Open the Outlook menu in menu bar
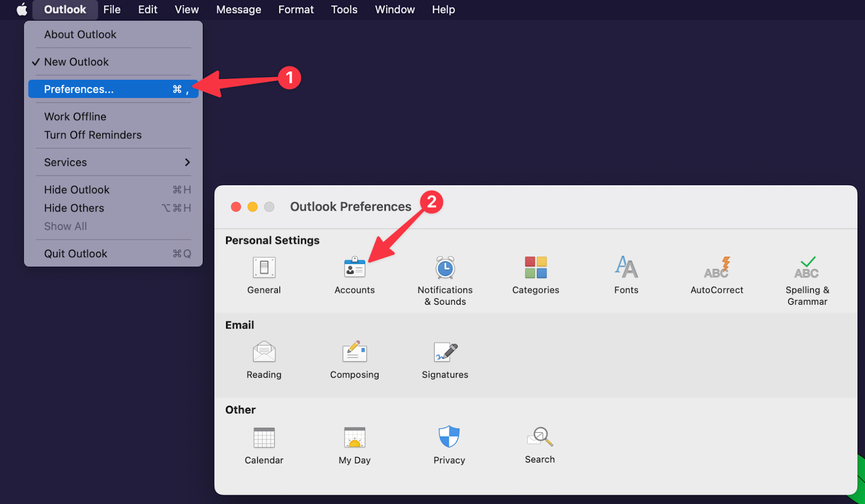Viewport: 865px width, 504px height. click(x=65, y=9)
